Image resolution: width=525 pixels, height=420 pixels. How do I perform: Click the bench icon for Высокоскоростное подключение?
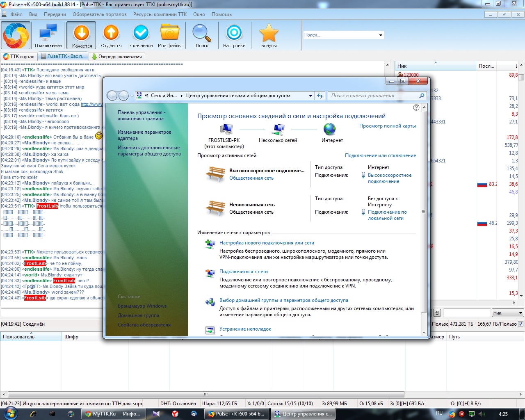pos(216,174)
